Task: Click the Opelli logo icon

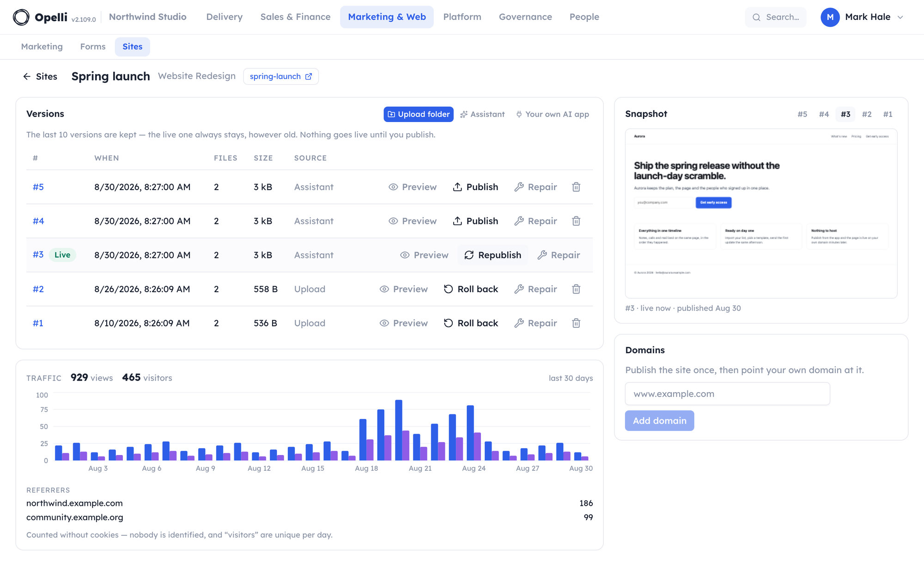Action: [21, 17]
